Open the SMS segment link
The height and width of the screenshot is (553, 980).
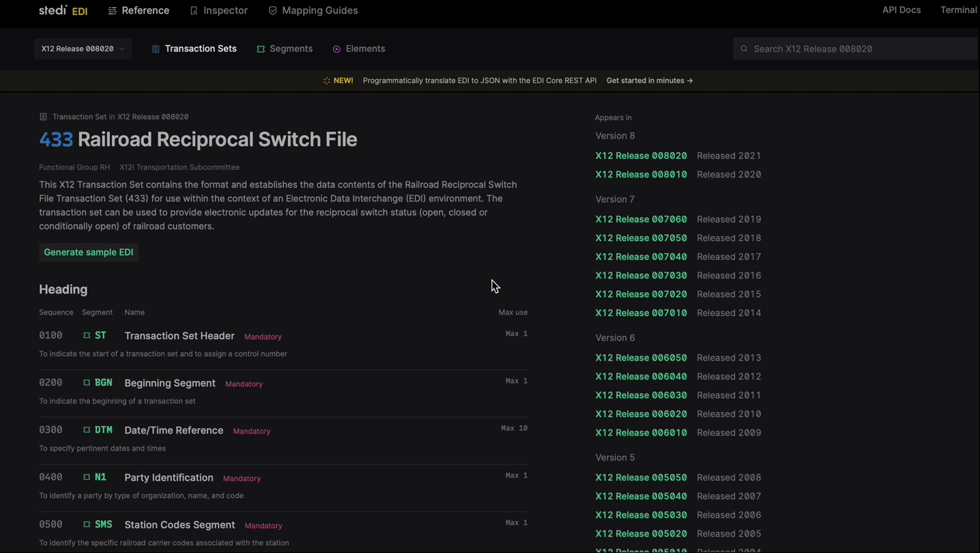tap(103, 524)
